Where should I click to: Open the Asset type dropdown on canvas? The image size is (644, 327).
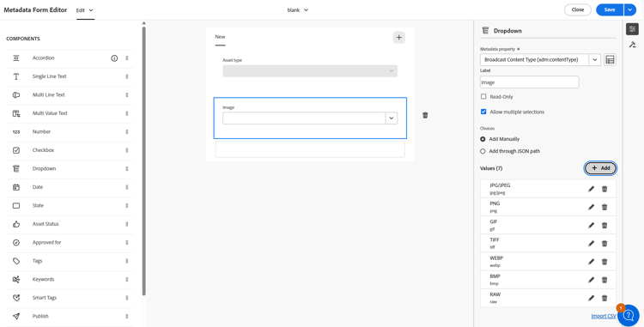click(x=310, y=71)
